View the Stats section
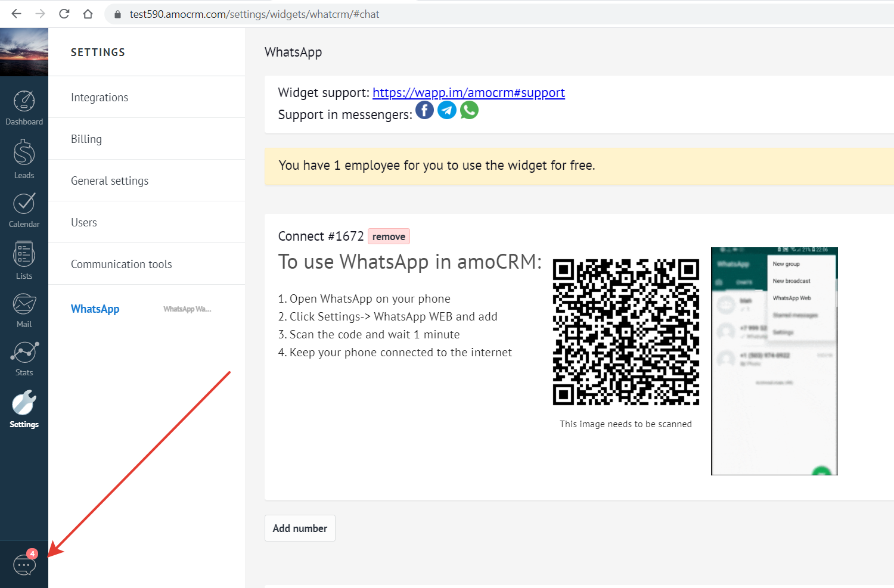This screenshot has width=894, height=588. click(x=24, y=359)
